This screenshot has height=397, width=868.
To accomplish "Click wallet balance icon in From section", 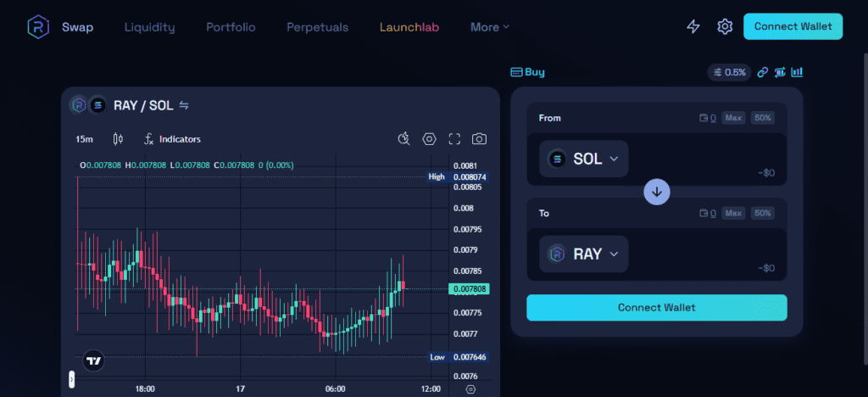I will (704, 118).
